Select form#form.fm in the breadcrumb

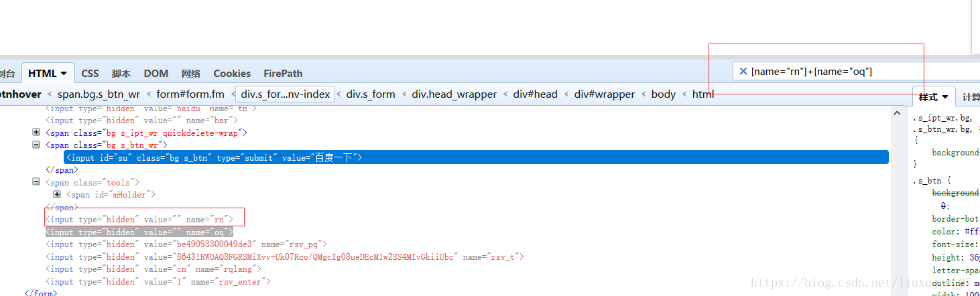pyautogui.click(x=190, y=94)
